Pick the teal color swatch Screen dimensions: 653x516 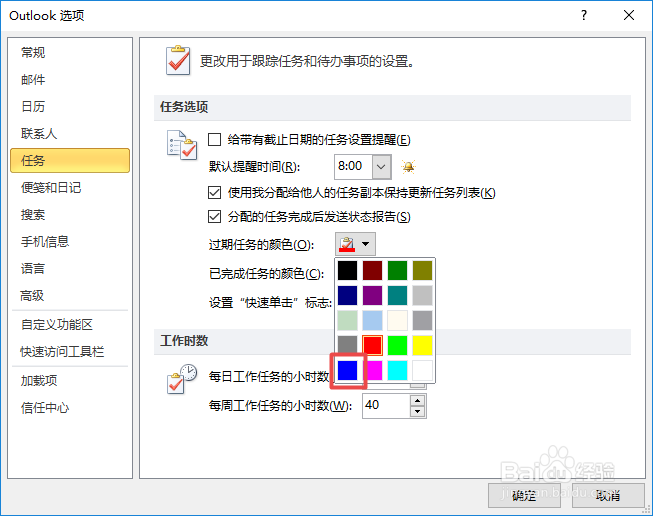coord(397,296)
